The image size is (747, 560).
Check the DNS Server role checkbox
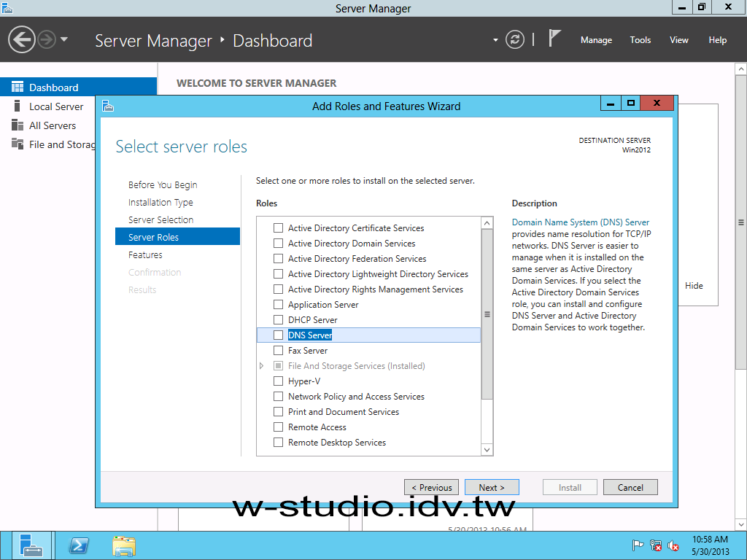(x=278, y=335)
